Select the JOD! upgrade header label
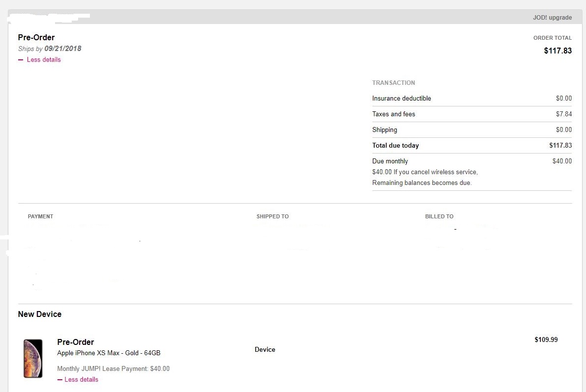The height and width of the screenshot is (392, 586). [x=552, y=18]
